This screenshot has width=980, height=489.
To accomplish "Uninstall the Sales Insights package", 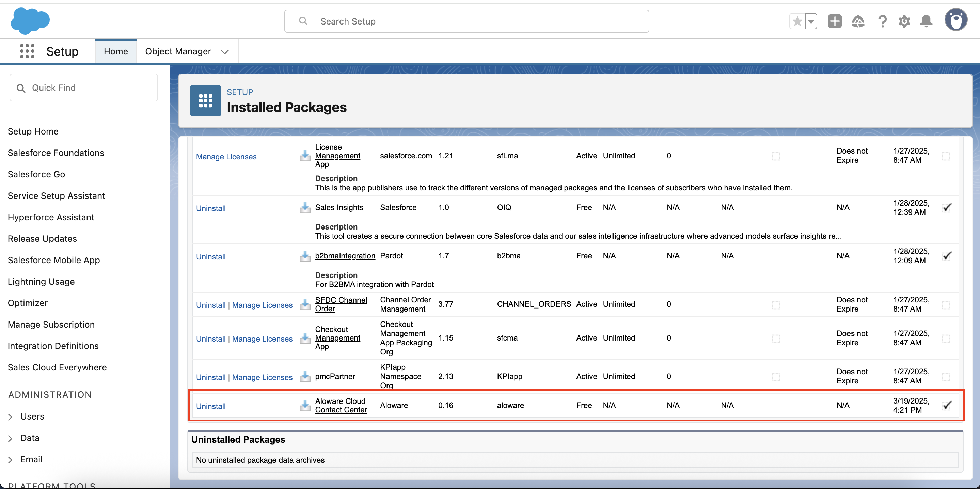I will click(x=211, y=208).
